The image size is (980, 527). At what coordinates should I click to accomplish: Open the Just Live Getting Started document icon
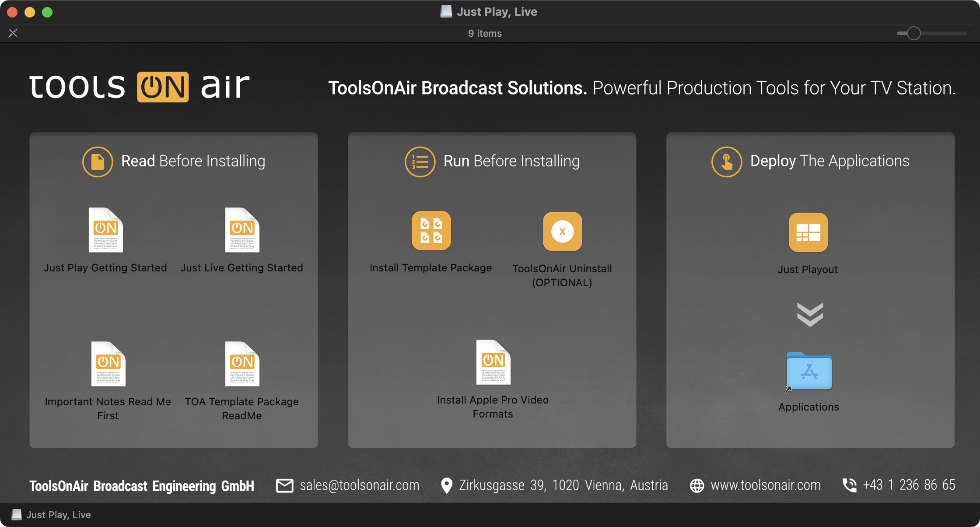[242, 230]
